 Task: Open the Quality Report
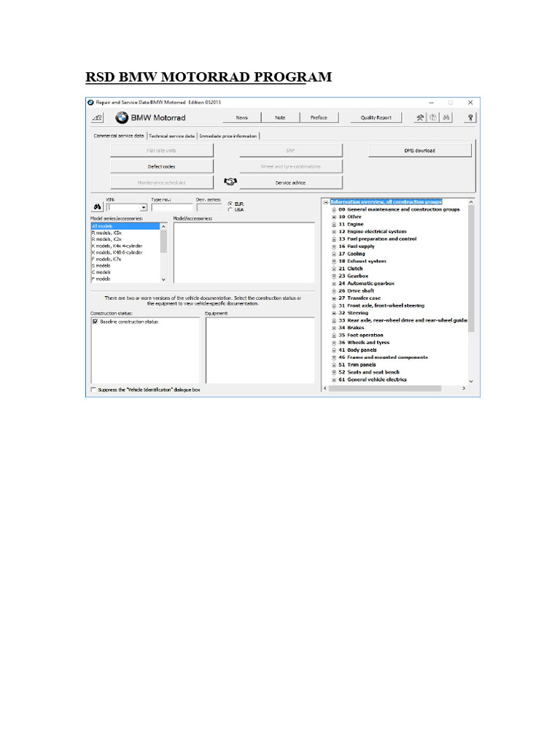pyautogui.click(x=376, y=117)
